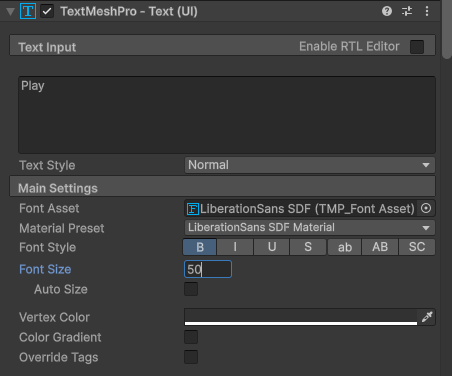Toggle the small caps SC style button

click(x=417, y=247)
